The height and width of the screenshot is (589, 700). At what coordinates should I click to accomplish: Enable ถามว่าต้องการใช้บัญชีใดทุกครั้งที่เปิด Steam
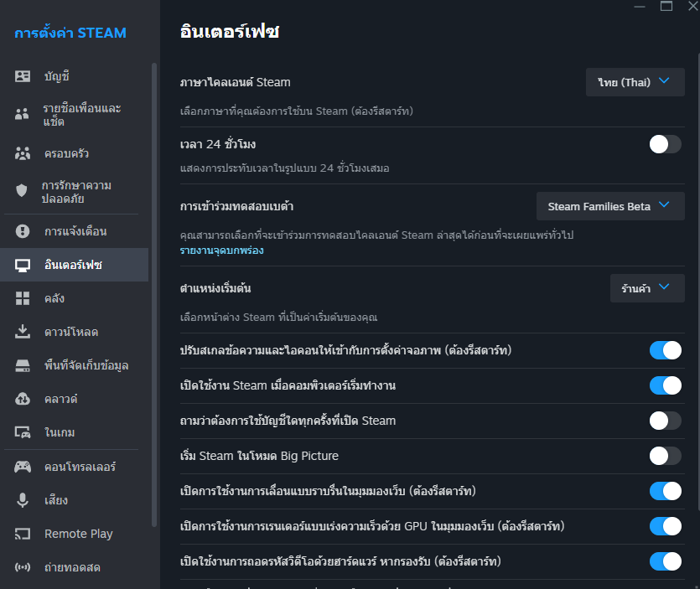tap(665, 421)
